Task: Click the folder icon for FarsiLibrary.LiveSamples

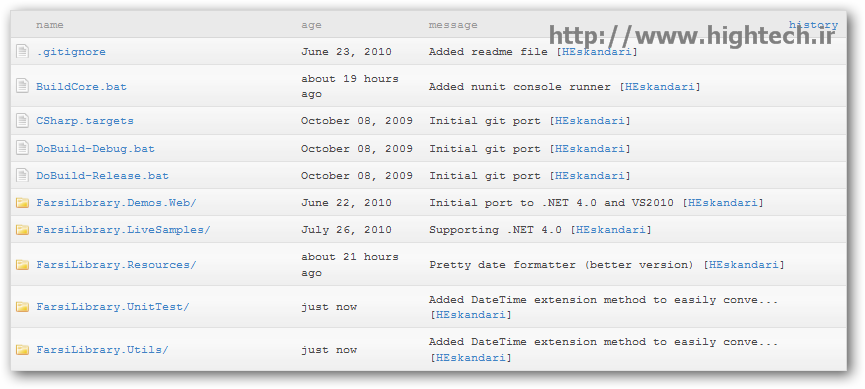Action: point(23,230)
